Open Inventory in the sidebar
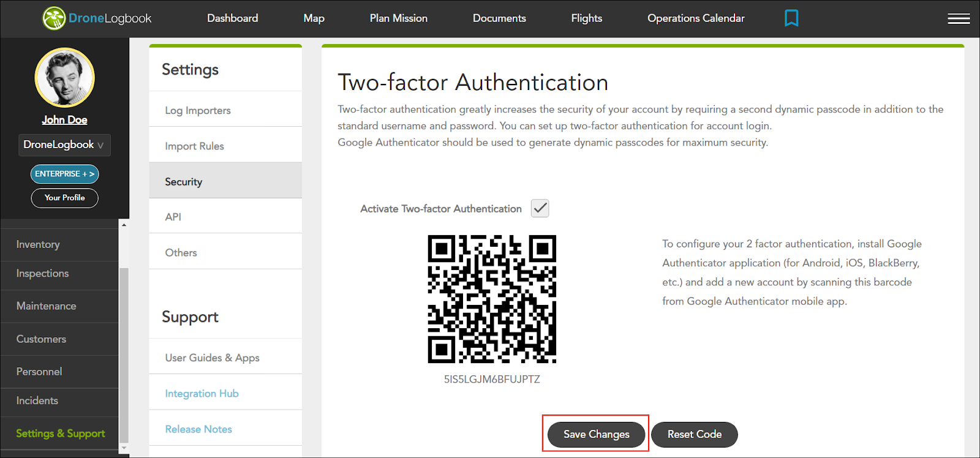This screenshot has height=458, width=980. coord(59,244)
